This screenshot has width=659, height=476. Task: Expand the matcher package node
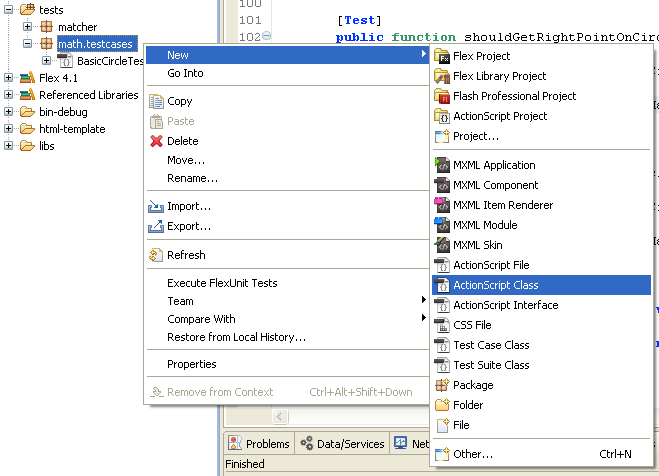[x=27, y=26]
